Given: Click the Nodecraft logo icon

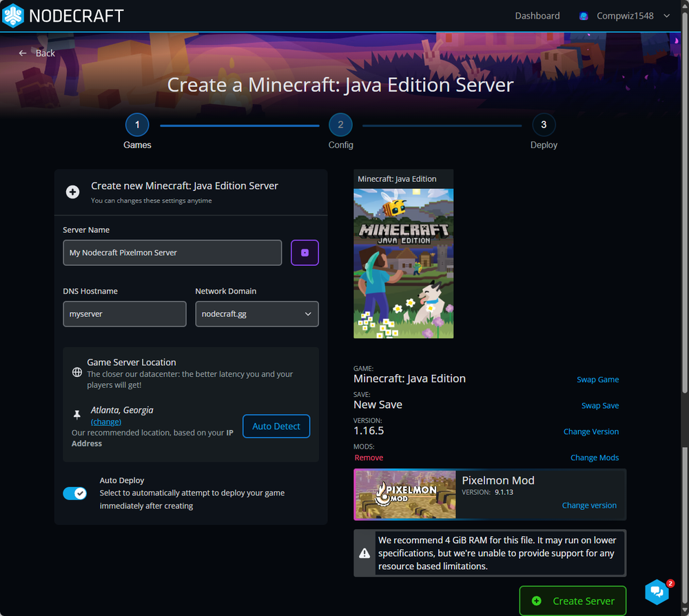Looking at the screenshot, I should click(x=13, y=16).
